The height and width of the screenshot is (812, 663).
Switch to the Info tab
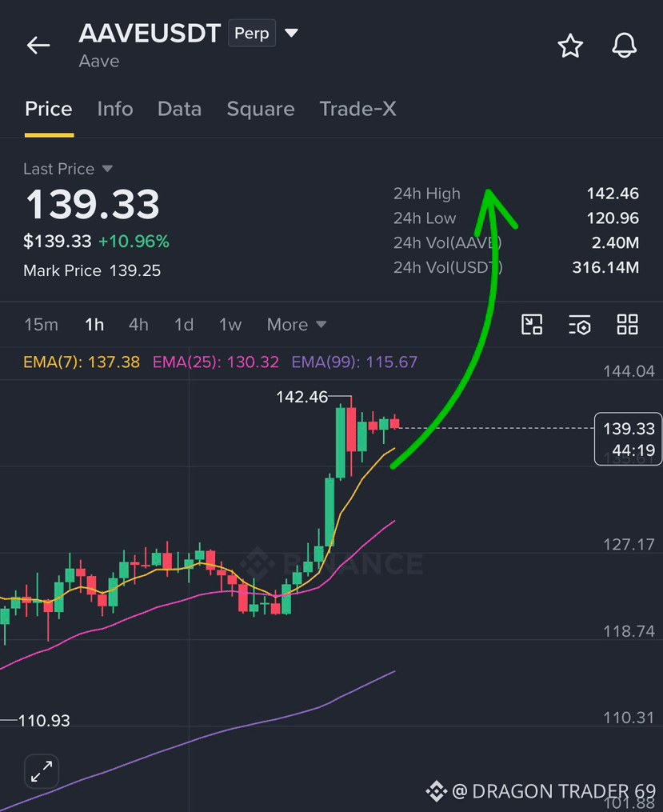[x=115, y=110]
